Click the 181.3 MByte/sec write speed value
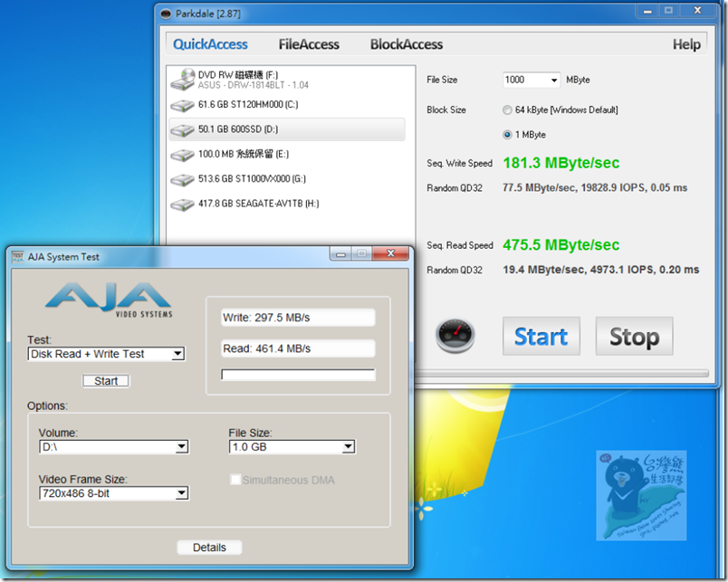The image size is (728, 582). tap(560, 163)
